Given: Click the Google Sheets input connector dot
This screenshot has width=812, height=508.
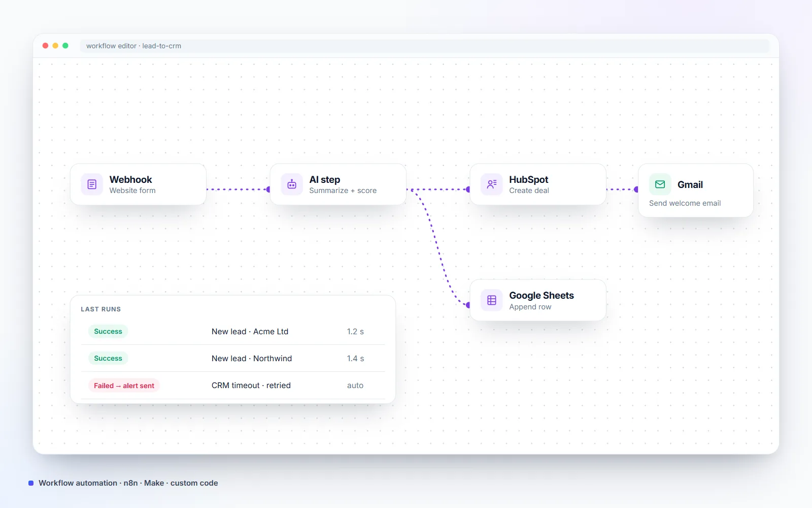Looking at the screenshot, I should 468,305.
